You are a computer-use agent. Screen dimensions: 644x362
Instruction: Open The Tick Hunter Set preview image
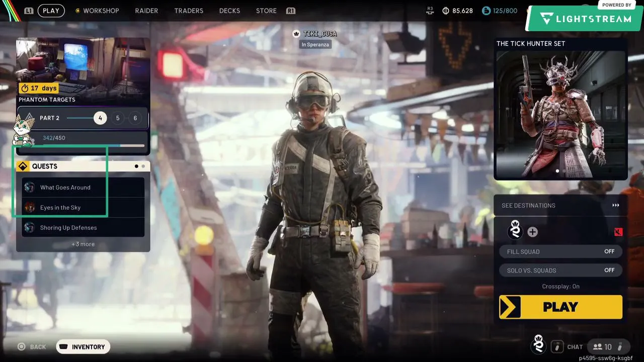click(x=560, y=114)
